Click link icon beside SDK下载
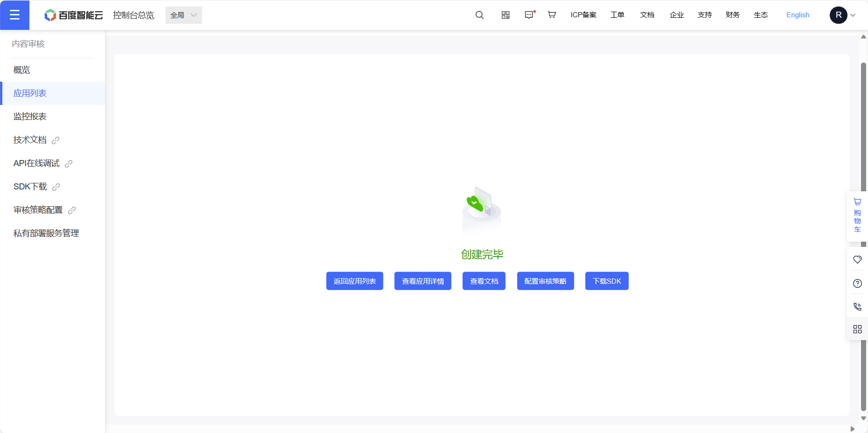This screenshot has width=868, height=433. coord(56,187)
